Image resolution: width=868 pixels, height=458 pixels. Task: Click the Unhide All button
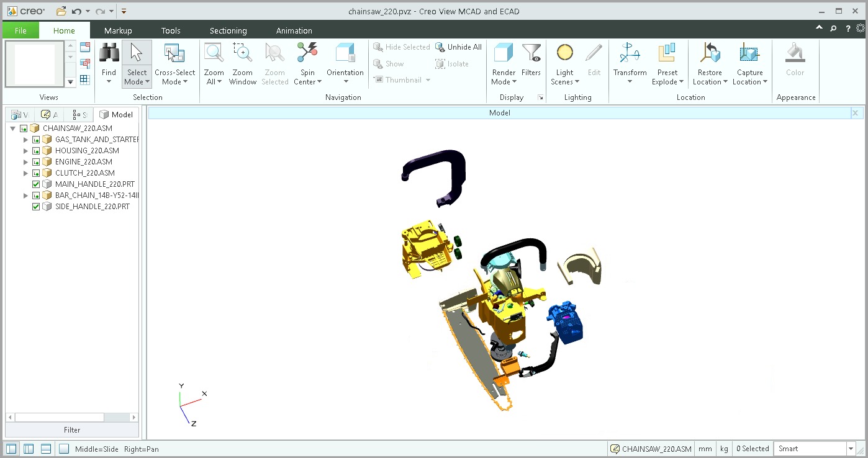point(458,47)
